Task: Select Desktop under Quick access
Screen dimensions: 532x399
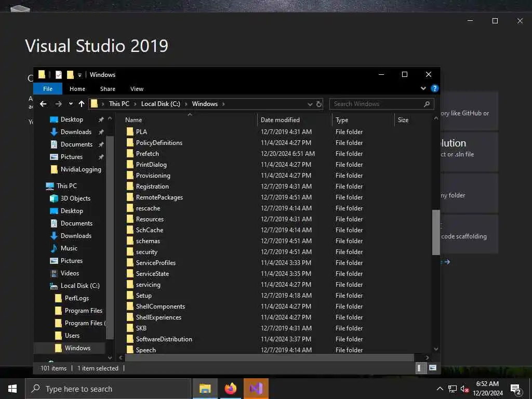Action: tap(72, 119)
